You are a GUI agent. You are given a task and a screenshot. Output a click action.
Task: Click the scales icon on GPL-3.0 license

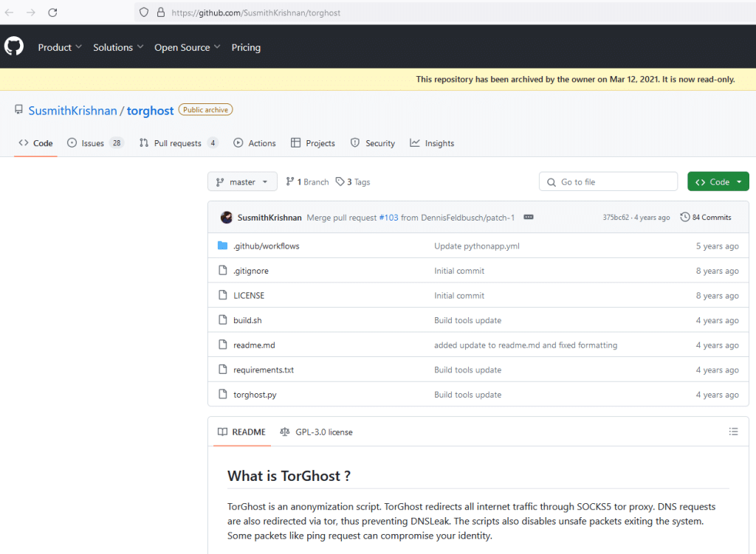(285, 432)
